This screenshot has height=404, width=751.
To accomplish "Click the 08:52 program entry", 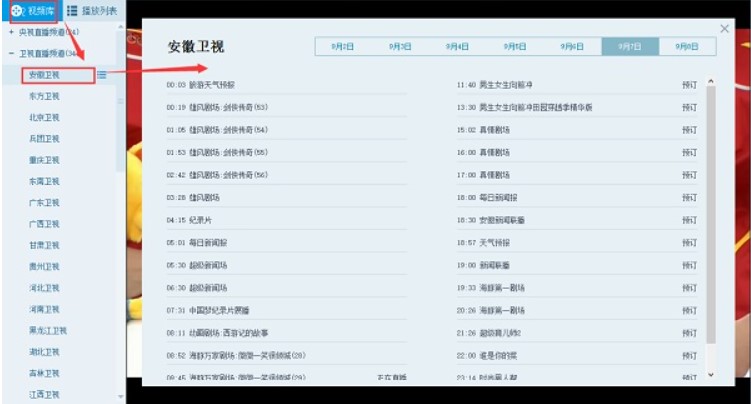I will [x=236, y=356].
